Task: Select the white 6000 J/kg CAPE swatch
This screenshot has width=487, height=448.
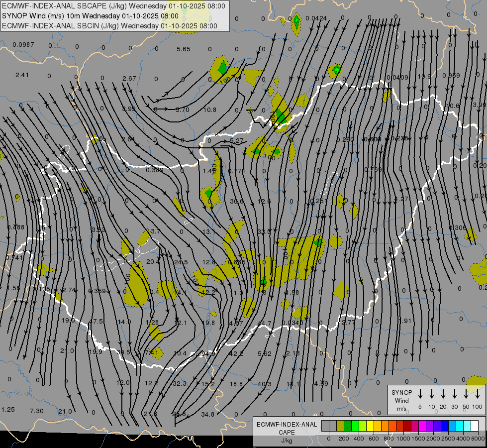Action: [x=475, y=426]
